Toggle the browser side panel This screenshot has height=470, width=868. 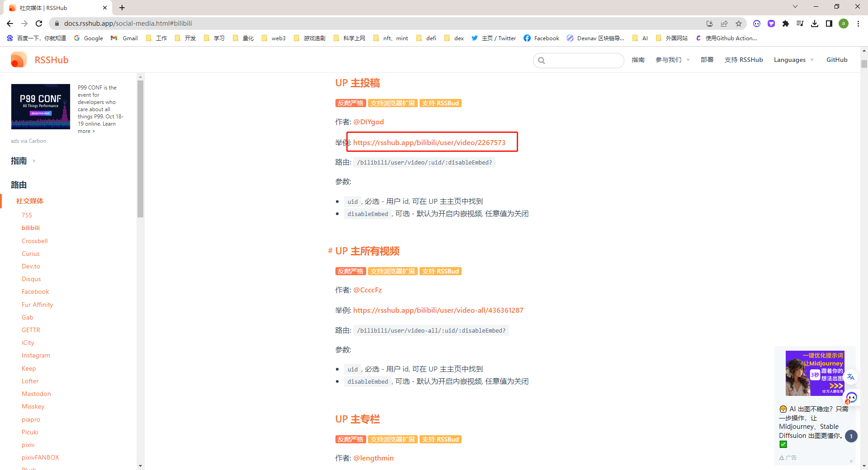coord(829,23)
